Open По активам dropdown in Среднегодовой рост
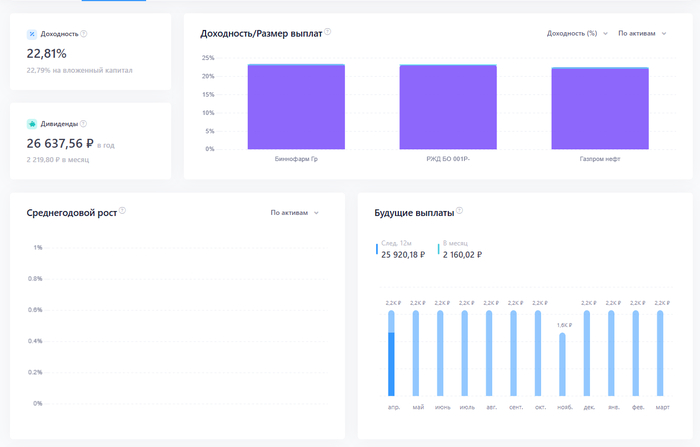The width and height of the screenshot is (700, 447). 295,213
